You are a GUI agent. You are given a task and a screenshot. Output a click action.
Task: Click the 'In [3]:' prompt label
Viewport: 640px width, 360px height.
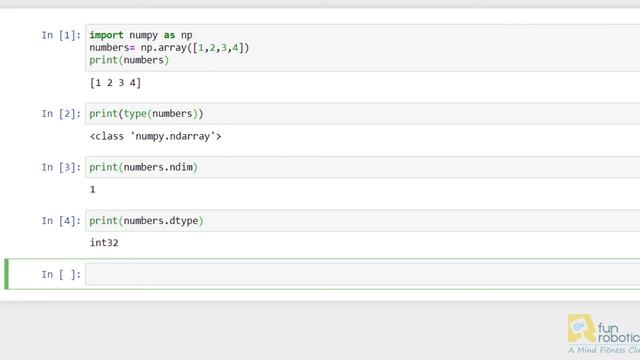pyautogui.click(x=61, y=167)
